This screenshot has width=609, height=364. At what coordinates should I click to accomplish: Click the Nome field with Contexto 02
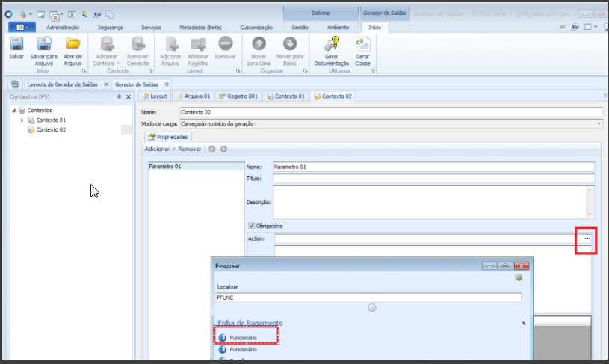[391, 112]
